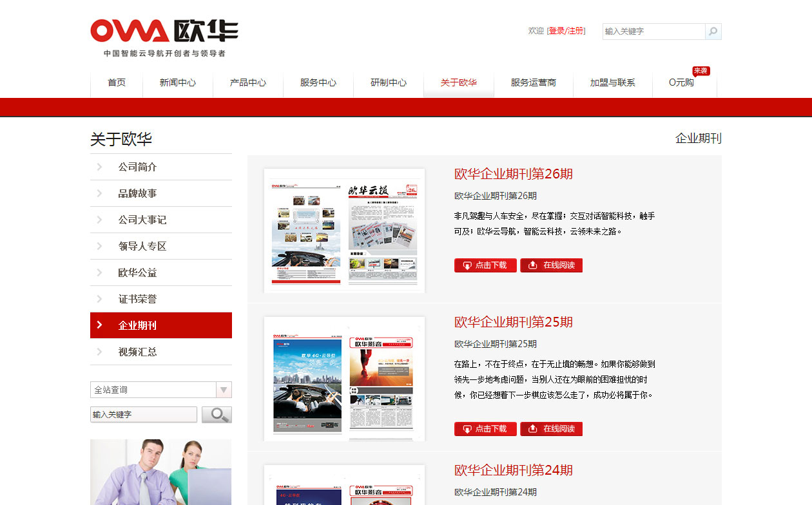Open O元购 navigation item
Screen dimensions: 812x505
click(x=681, y=82)
